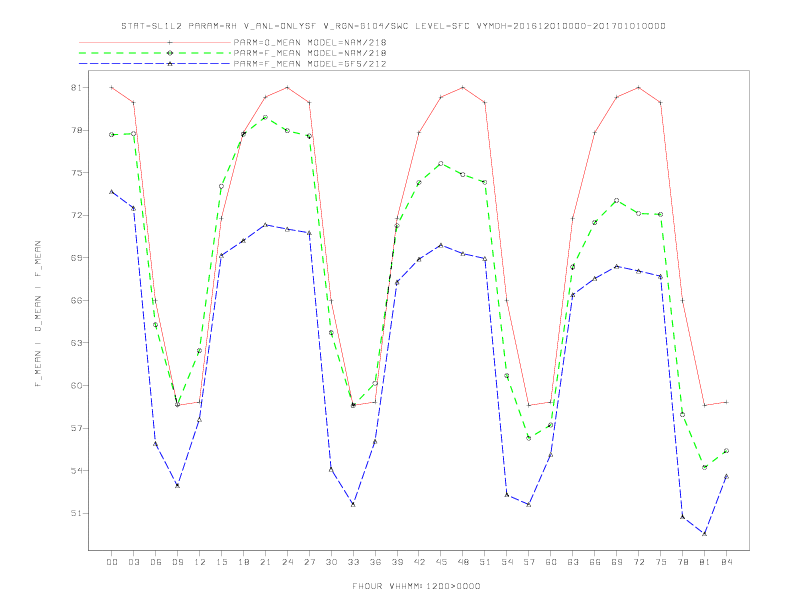
Task: Click forecast hour 27 on the horizontal axis
Action: 309,562
